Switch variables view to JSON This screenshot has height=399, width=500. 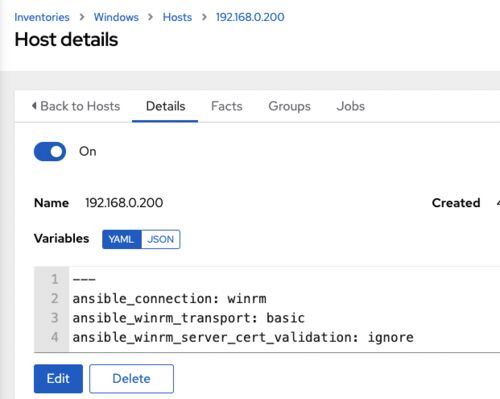click(161, 239)
